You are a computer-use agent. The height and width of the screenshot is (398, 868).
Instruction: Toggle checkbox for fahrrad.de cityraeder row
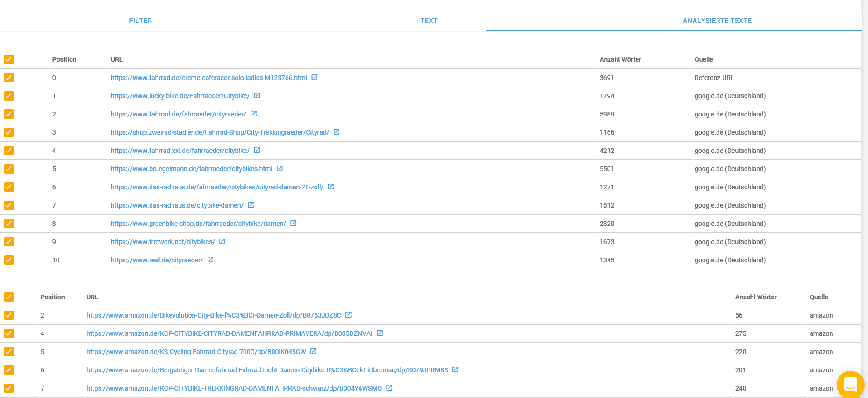[x=9, y=114]
